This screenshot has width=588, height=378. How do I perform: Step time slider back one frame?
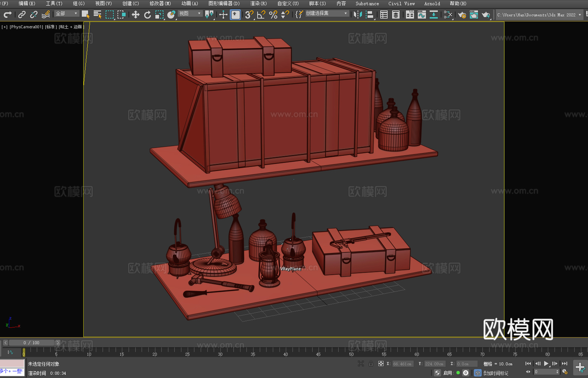click(5, 343)
